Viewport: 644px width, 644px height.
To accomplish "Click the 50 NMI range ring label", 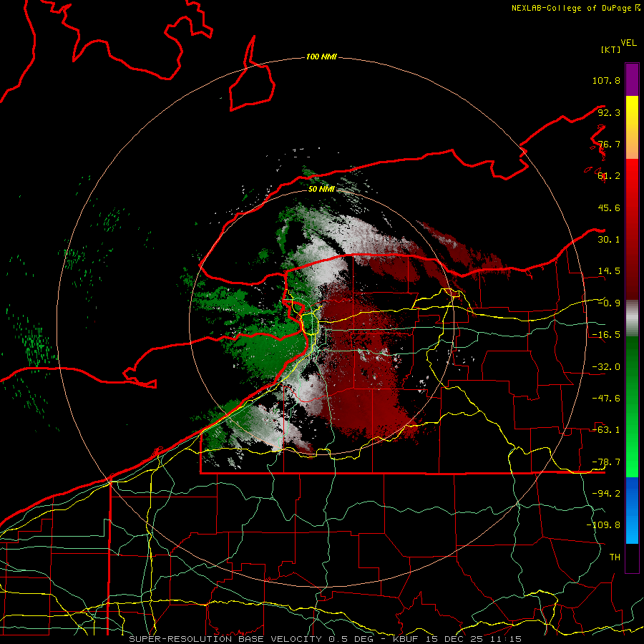I will [321, 189].
